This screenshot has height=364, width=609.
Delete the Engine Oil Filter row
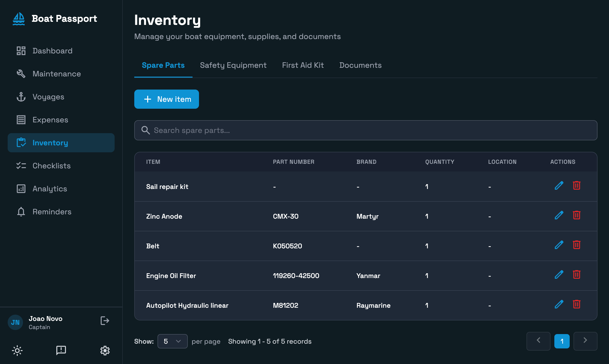576,275
